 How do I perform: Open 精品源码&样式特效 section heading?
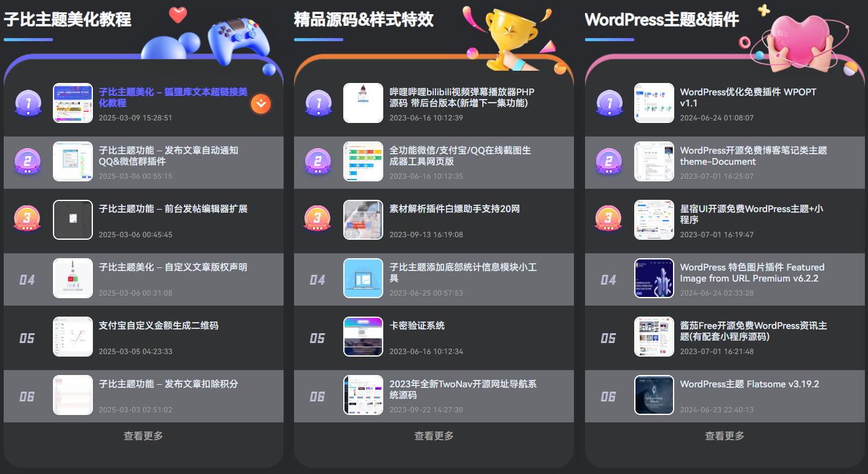364,20
